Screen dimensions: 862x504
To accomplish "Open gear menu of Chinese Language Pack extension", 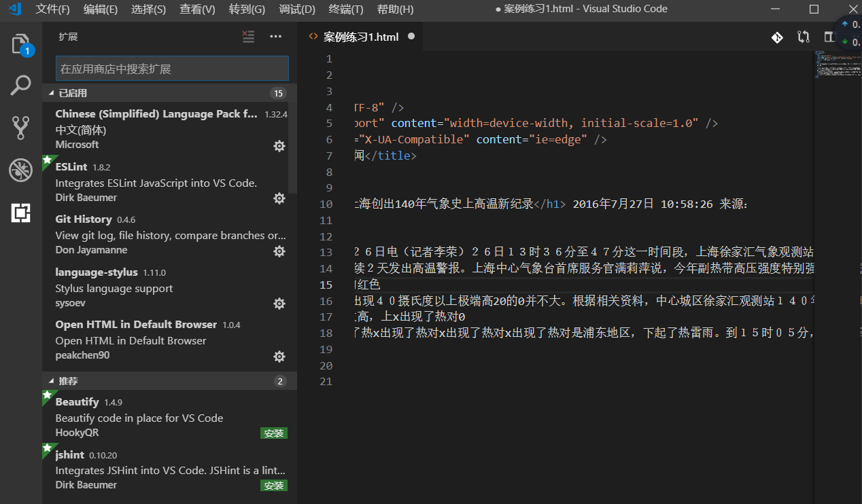I will coord(279,145).
